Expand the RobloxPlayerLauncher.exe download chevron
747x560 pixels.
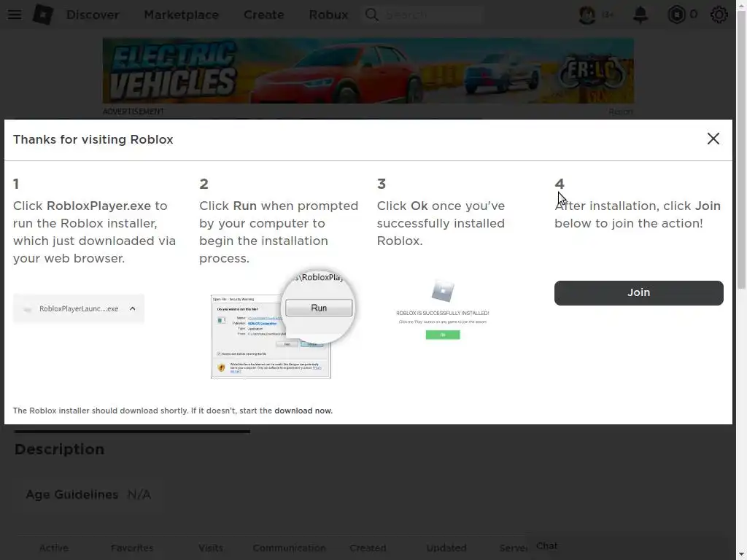tap(133, 308)
